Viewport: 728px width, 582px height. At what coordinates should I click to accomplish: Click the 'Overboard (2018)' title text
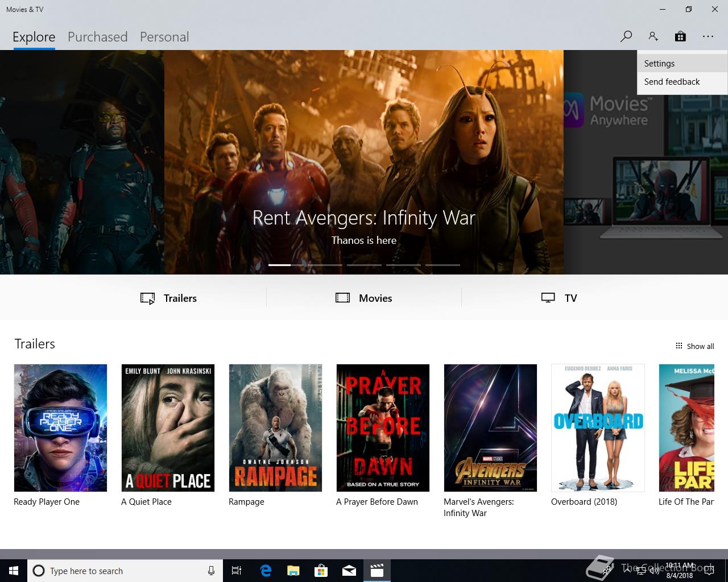584,502
